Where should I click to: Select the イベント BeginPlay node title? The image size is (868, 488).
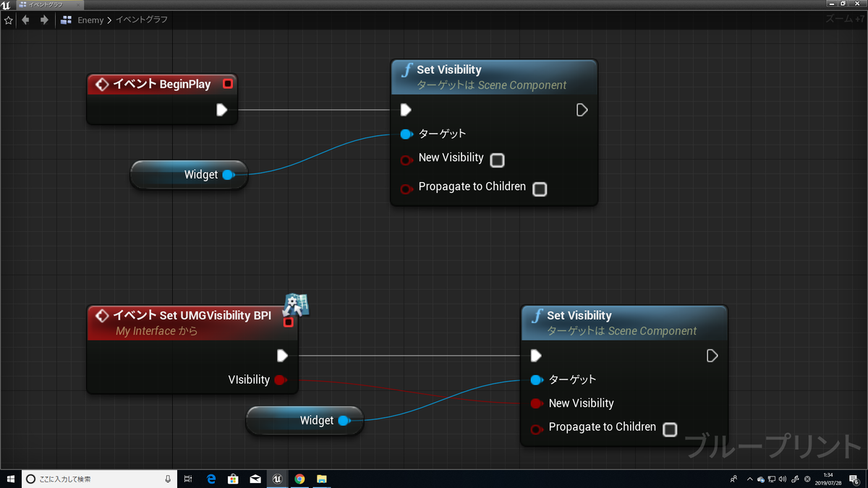click(x=162, y=84)
